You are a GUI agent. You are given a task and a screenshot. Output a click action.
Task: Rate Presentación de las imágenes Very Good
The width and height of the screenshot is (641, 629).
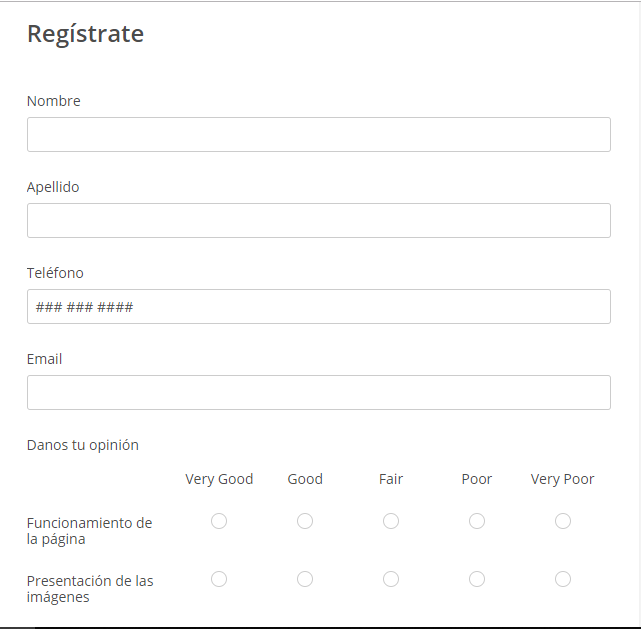click(x=219, y=579)
